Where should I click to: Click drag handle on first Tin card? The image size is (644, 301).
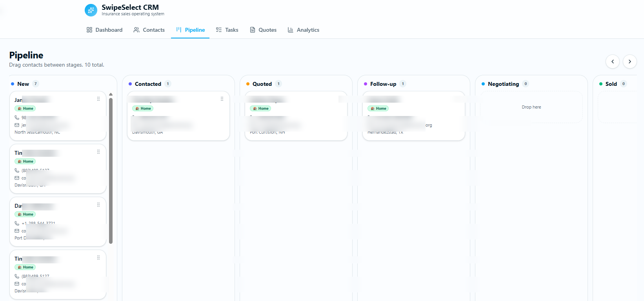tap(98, 152)
